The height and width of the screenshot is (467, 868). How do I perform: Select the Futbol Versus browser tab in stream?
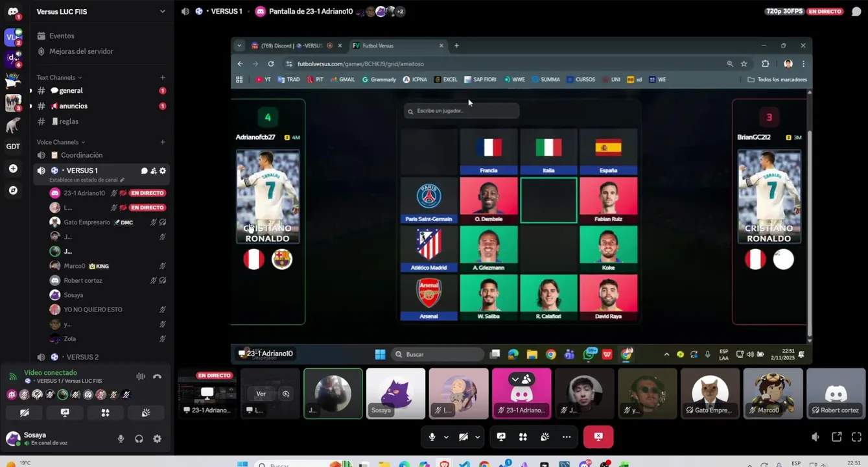tap(398, 45)
